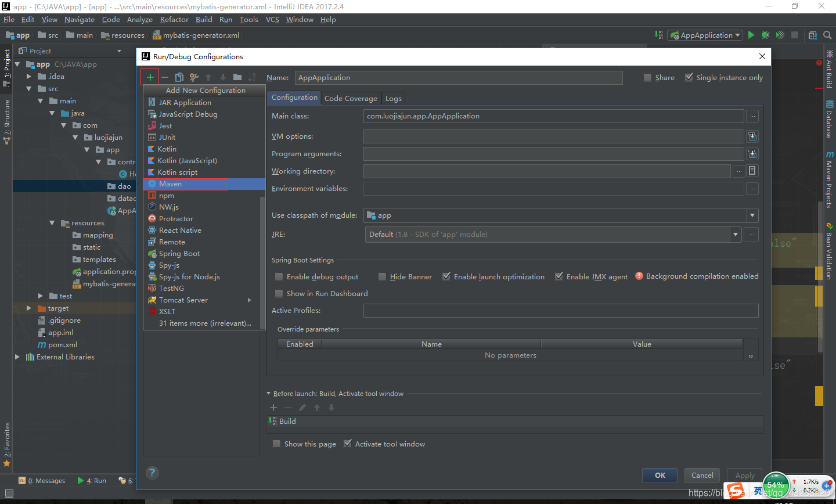Open the Maven Projects side panel

click(830, 180)
